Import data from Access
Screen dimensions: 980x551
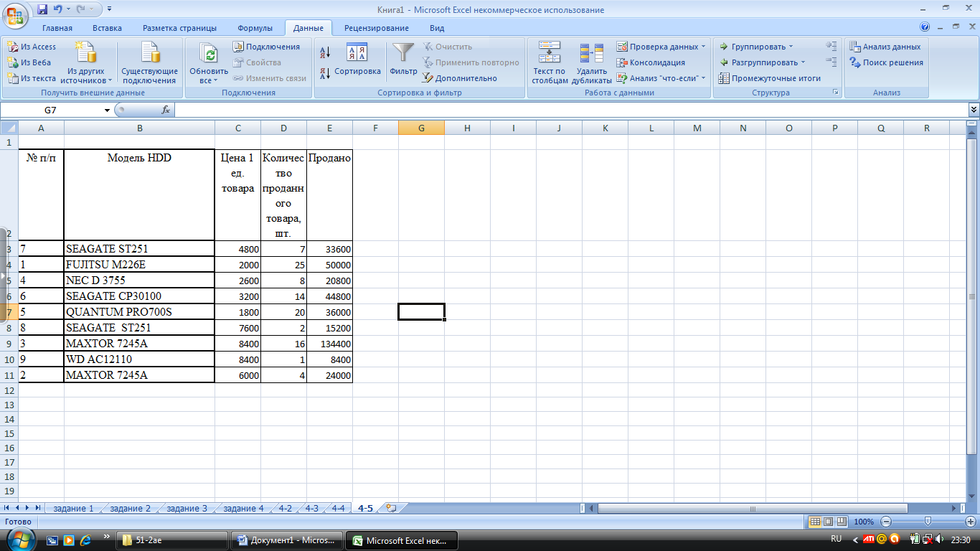point(32,47)
